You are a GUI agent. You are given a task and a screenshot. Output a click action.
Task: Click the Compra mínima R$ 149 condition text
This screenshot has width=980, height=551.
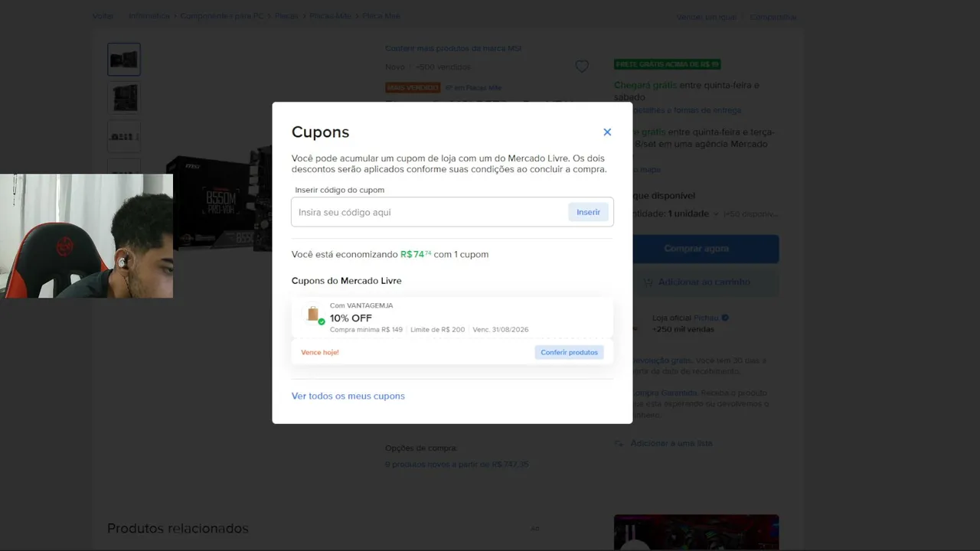(366, 330)
